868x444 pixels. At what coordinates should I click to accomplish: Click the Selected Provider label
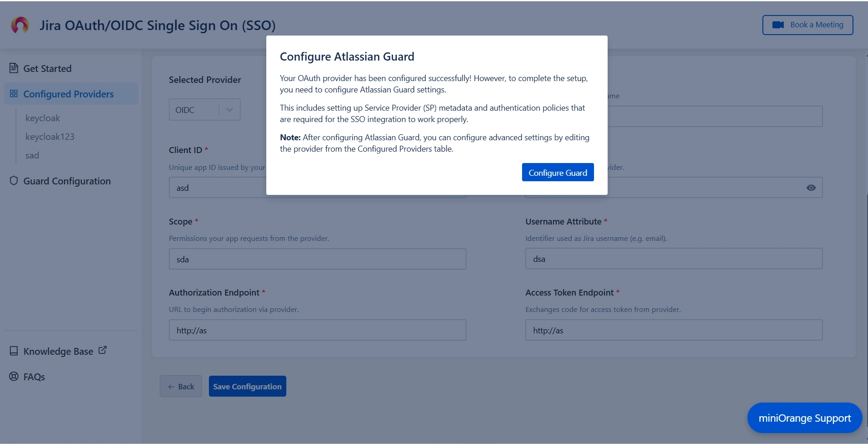tap(205, 80)
